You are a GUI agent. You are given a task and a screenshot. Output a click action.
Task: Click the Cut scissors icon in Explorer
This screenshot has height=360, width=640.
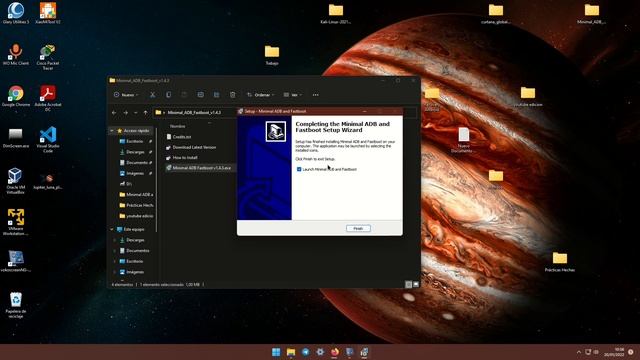[x=152, y=95]
